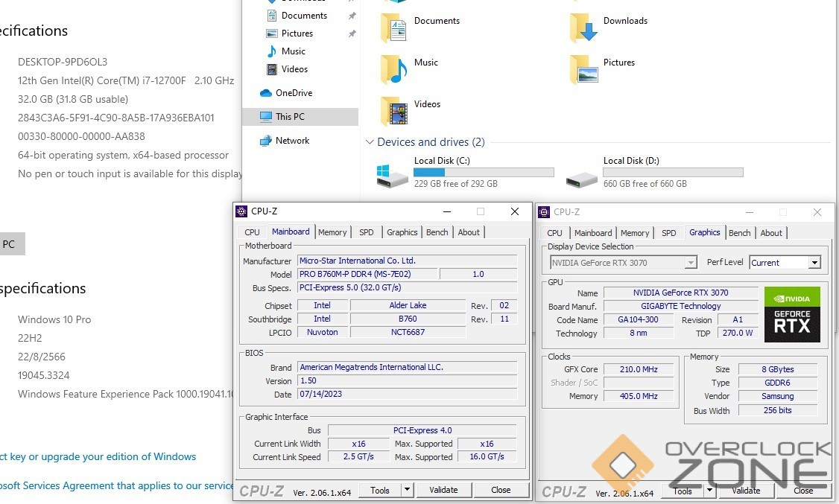
Task: Click Music note icon in navigation sidebar
Action: (x=272, y=51)
